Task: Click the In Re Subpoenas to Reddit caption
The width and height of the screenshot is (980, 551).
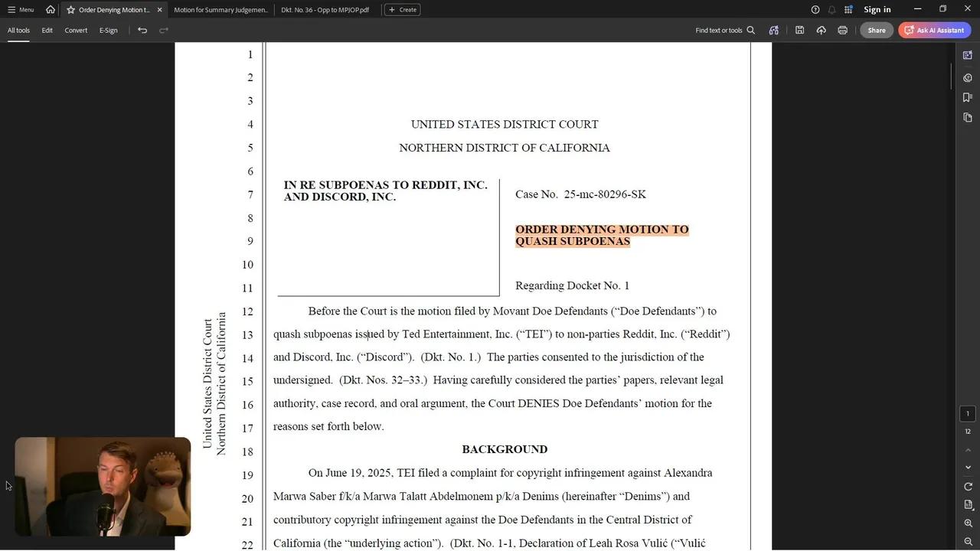Action: tap(385, 191)
